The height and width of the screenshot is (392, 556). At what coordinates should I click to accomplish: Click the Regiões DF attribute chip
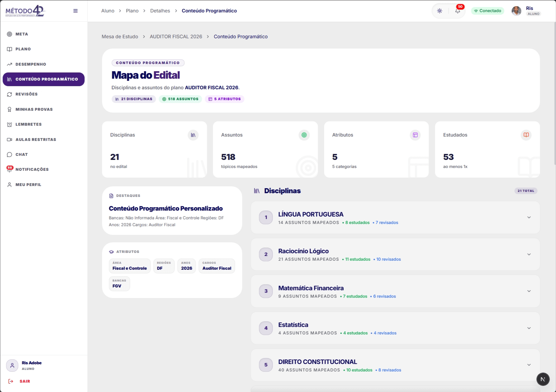(164, 266)
